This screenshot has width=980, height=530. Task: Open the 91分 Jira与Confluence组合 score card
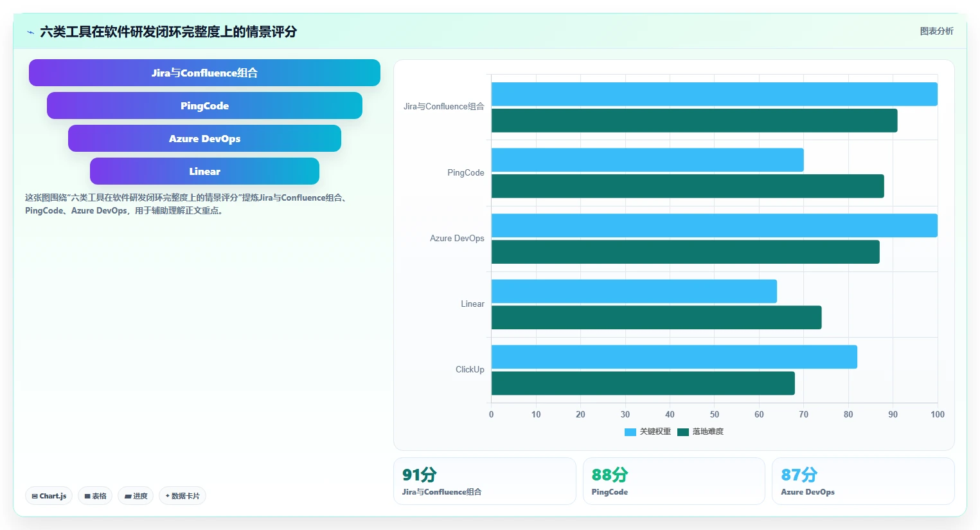(x=485, y=481)
